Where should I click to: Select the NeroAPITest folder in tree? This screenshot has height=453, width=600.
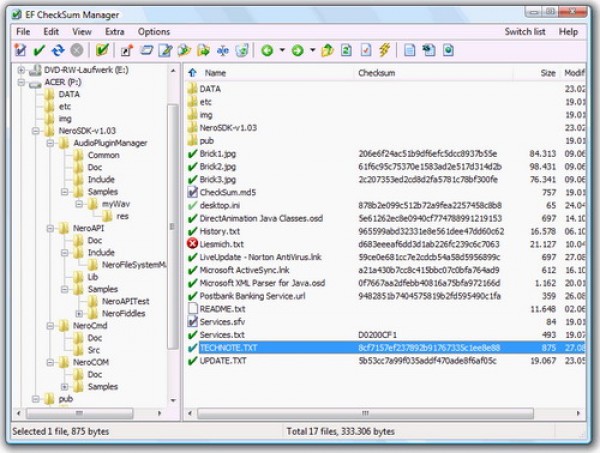(126, 301)
